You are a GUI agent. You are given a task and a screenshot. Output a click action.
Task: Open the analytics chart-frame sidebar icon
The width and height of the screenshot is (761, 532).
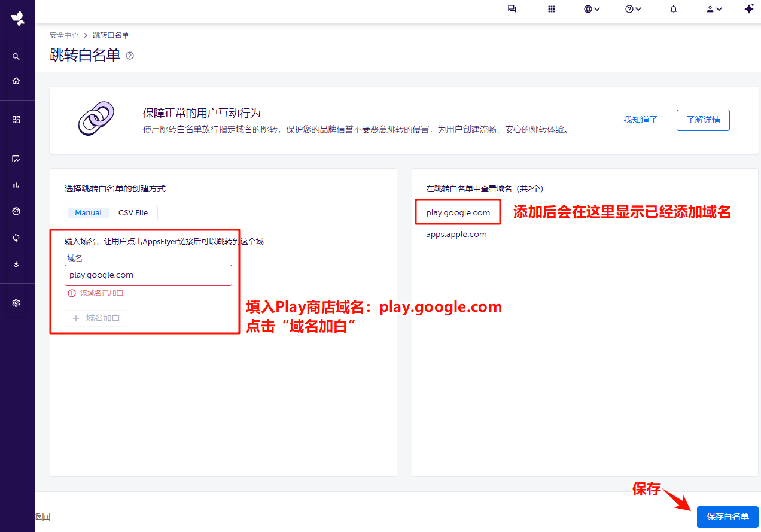pos(16,159)
